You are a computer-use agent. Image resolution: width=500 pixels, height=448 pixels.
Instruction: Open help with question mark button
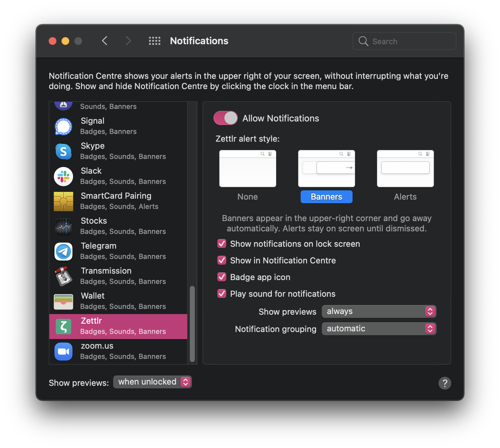tap(445, 383)
